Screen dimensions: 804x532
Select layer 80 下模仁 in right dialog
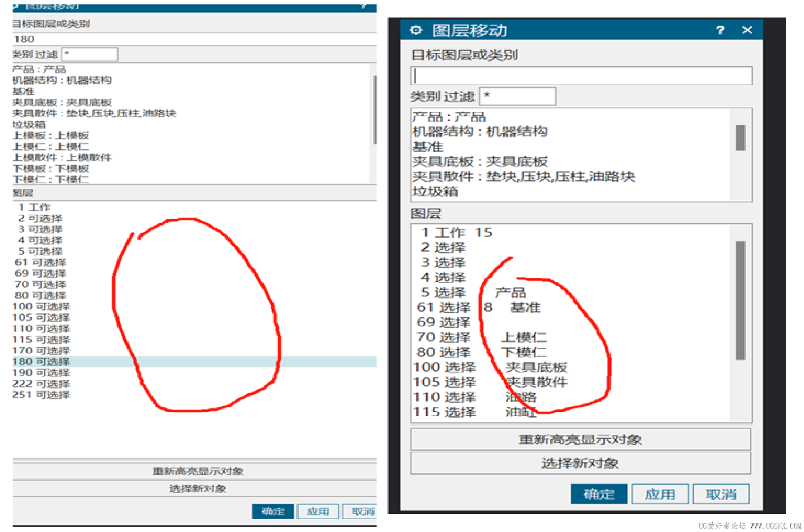click(482, 352)
